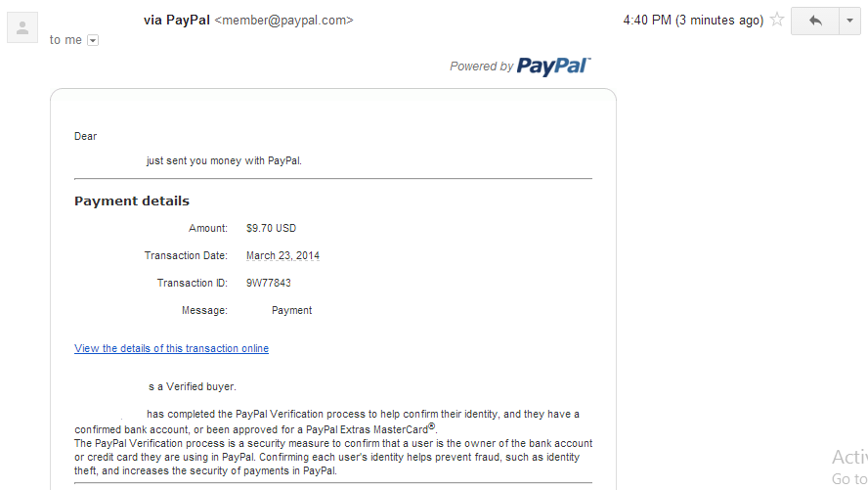Click the Reply arrow button
This screenshot has height=490, width=868.
pos(814,21)
